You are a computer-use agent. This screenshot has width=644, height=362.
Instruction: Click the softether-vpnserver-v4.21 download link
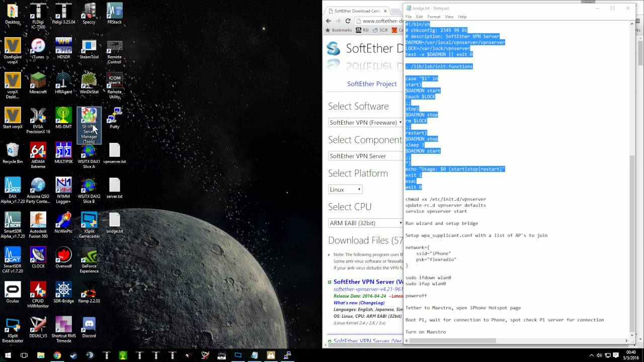[368, 289]
